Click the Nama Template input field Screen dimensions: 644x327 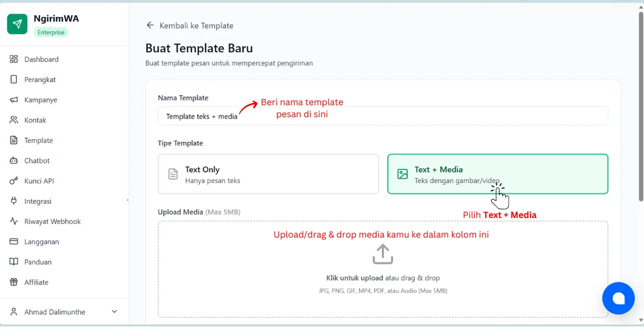coord(383,116)
